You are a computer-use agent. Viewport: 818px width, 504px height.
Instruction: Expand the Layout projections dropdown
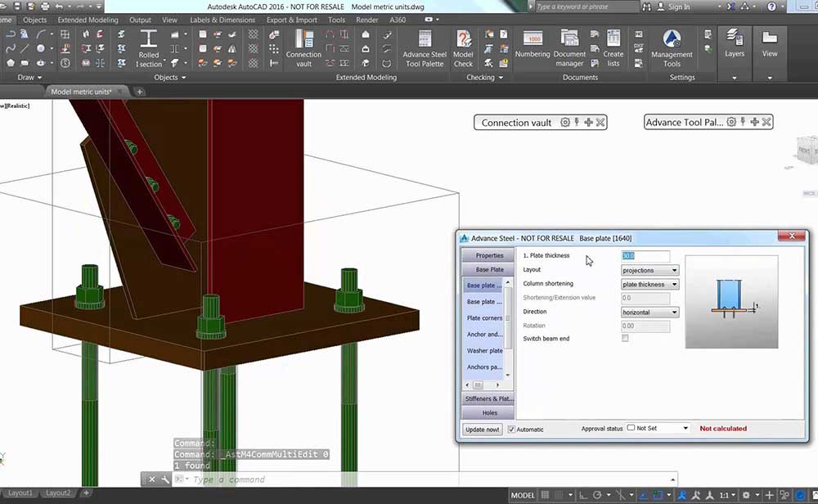pyautogui.click(x=649, y=270)
